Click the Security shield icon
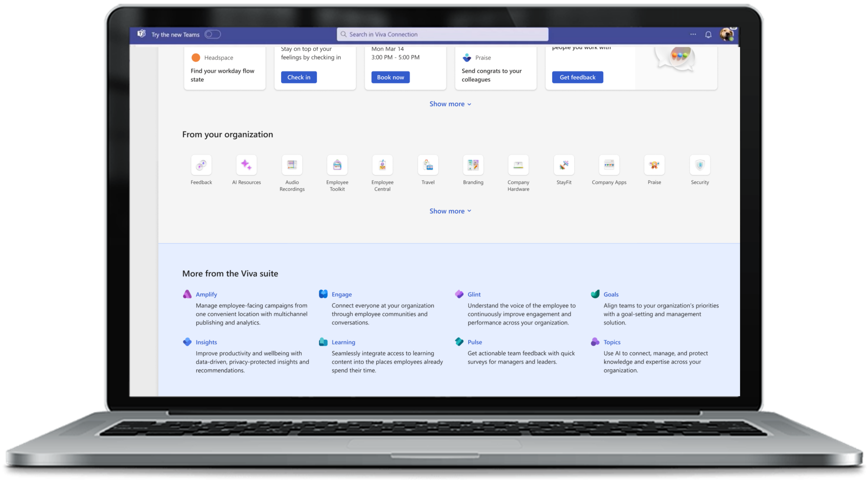Viewport: 868px width, 498px height. [699, 165]
